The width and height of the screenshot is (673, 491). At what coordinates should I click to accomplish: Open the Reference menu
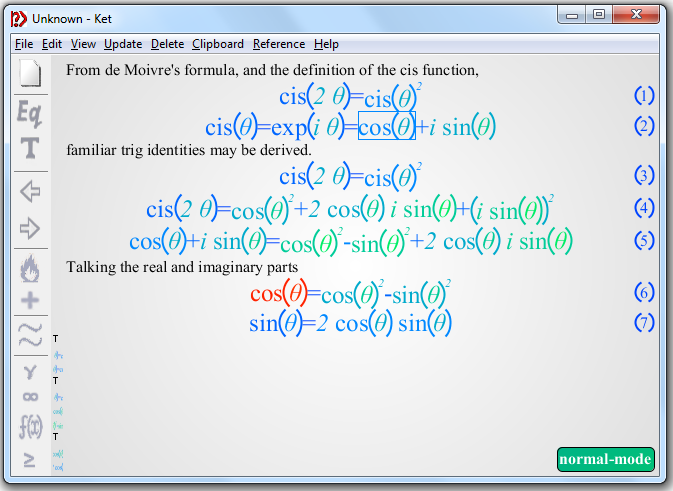pos(279,44)
